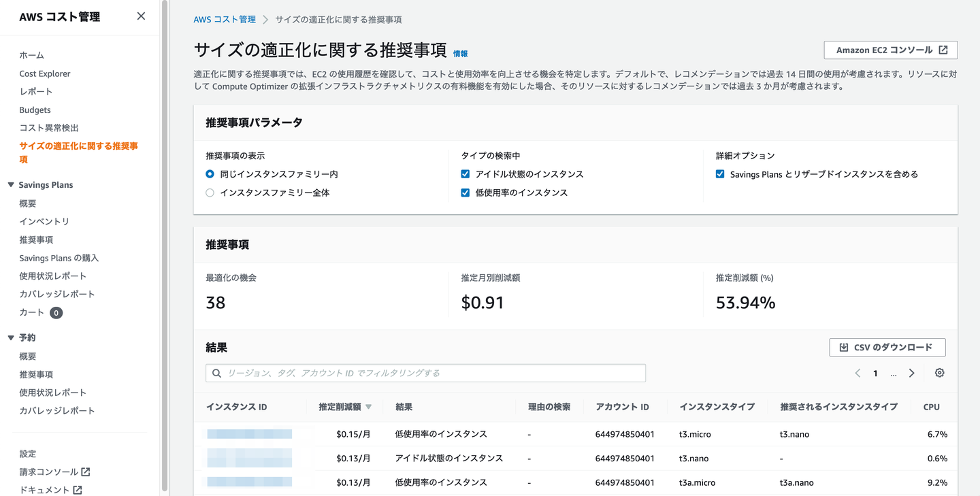This screenshot has width=980, height=496.
Task: Select サイズの適正化に関する推奨事項 sidebar item
Action: 79,152
